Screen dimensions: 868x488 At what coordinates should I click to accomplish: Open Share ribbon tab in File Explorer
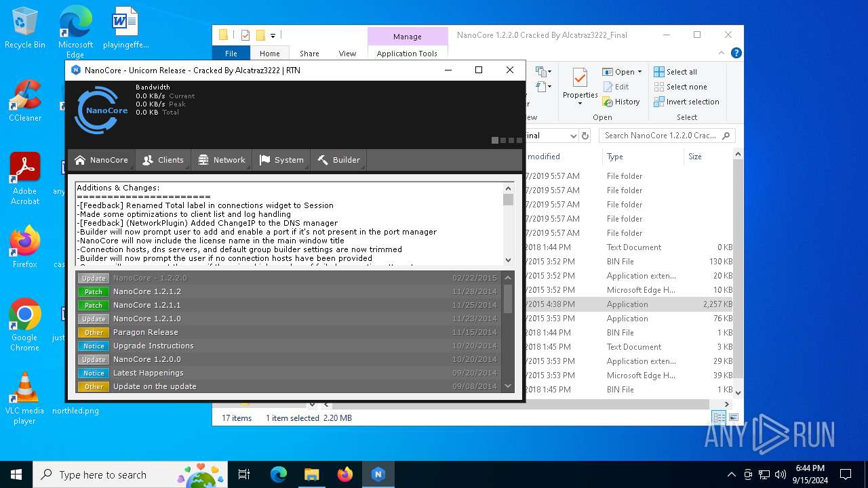[309, 54]
